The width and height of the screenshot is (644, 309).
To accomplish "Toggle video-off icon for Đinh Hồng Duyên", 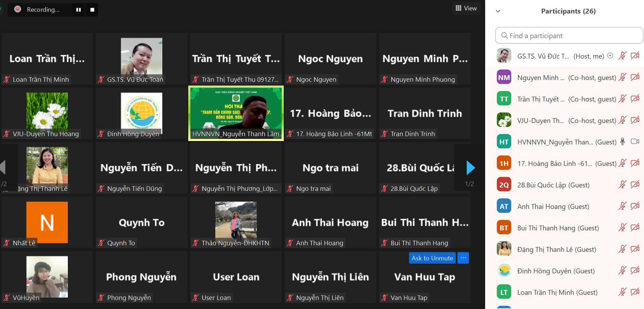I will (635, 271).
